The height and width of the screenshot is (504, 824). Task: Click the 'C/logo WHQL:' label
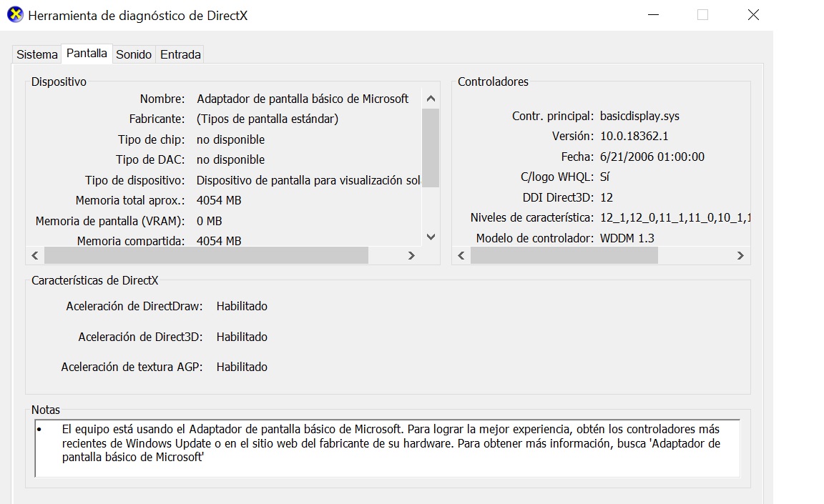point(557,177)
